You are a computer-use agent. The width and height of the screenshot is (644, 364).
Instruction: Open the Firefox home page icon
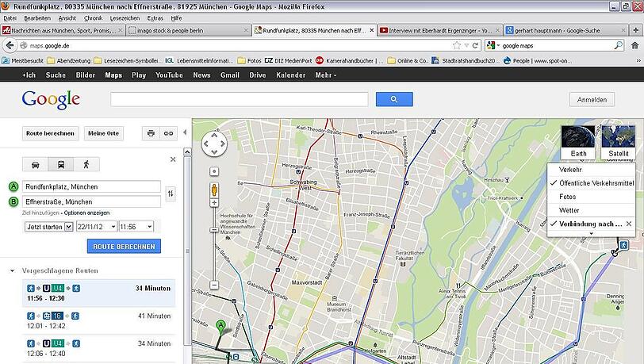tap(634, 46)
